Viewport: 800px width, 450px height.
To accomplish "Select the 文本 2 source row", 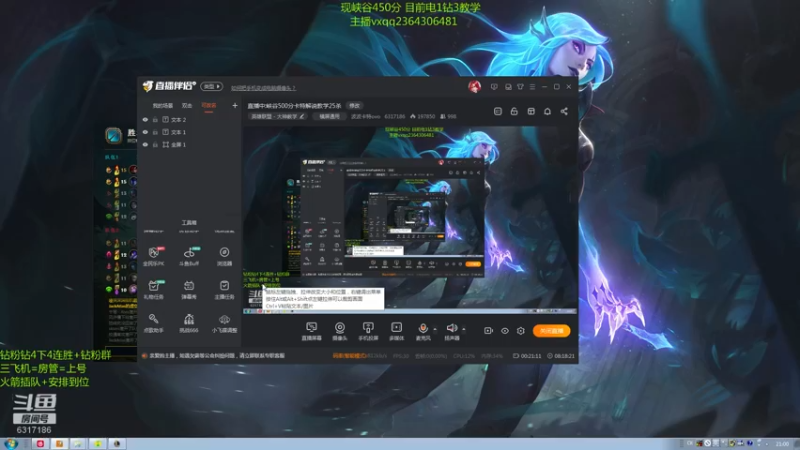I will click(190, 120).
